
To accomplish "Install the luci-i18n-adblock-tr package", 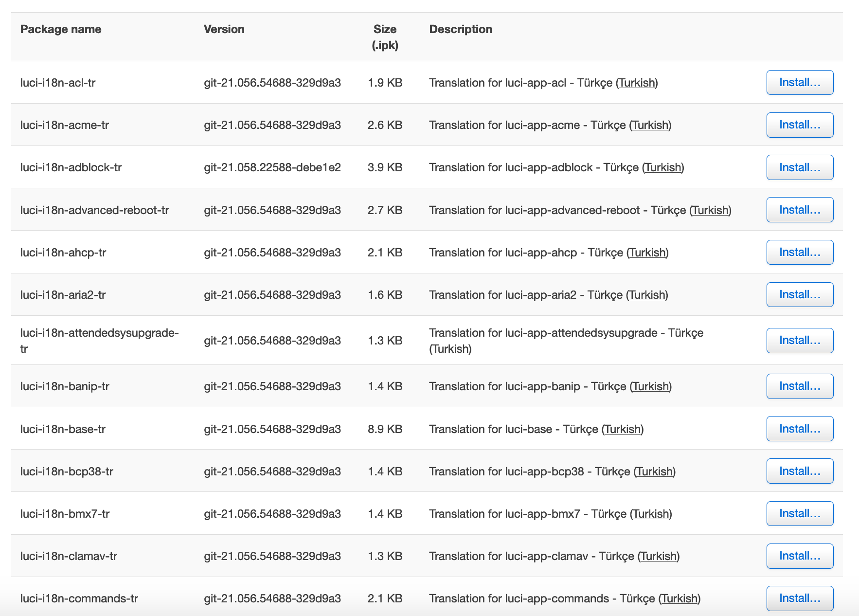I will (800, 167).
